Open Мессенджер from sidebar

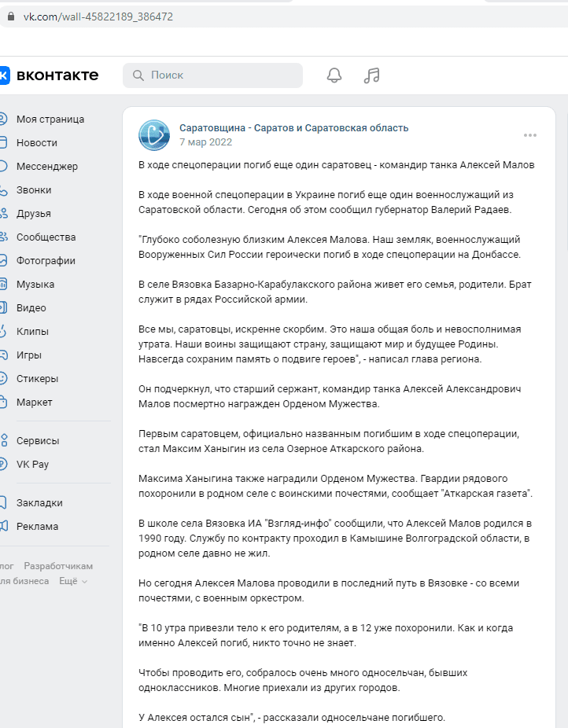47,166
